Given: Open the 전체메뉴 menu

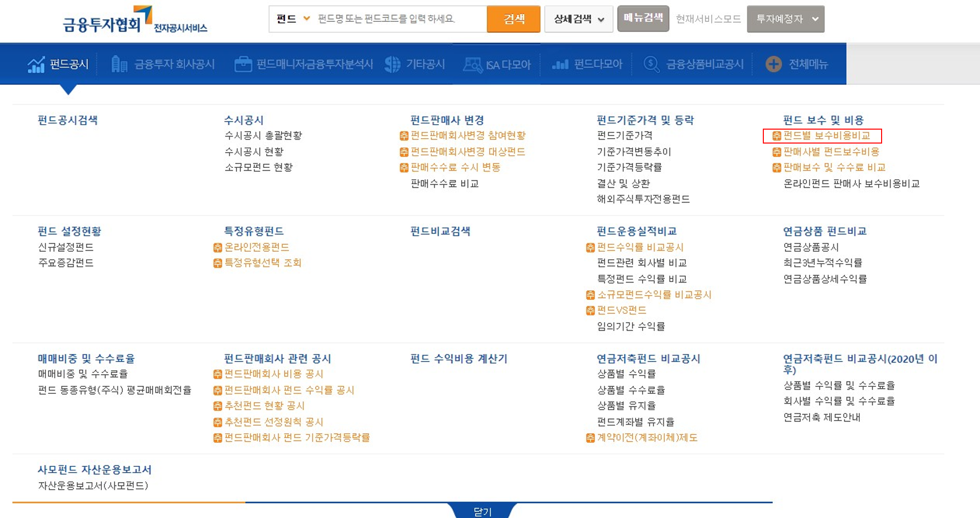Looking at the screenshot, I should tap(795, 64).
